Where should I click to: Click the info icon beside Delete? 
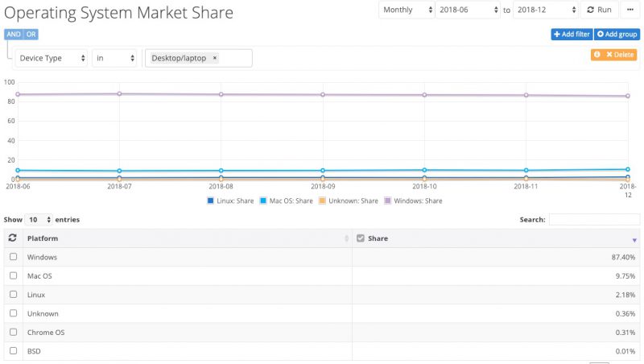coord(597,54)
